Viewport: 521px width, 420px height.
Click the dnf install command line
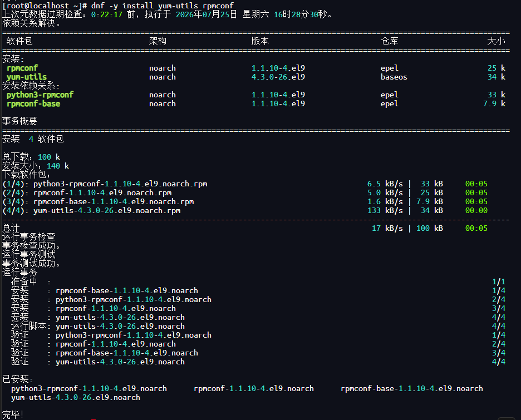coord(118,6)
